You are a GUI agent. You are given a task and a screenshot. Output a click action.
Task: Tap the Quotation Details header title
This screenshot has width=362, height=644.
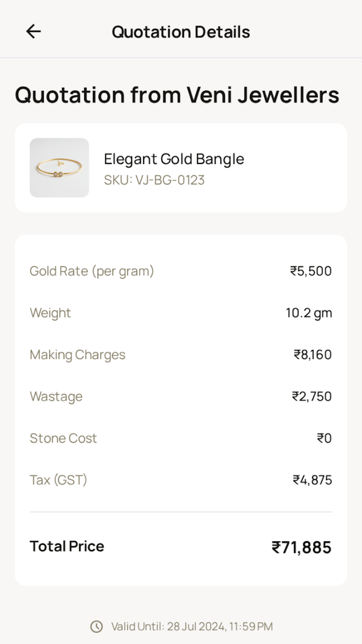[181, 32]
